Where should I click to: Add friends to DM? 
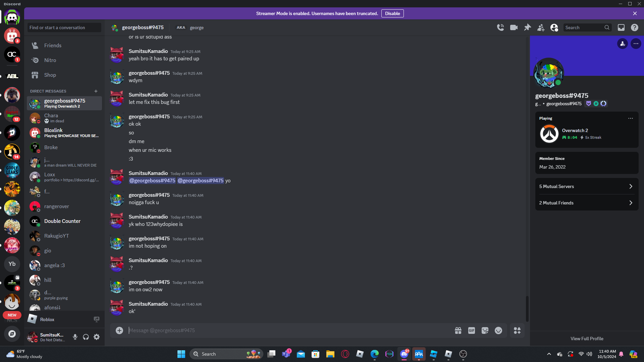pyautogui.click(x=541, y=28)
